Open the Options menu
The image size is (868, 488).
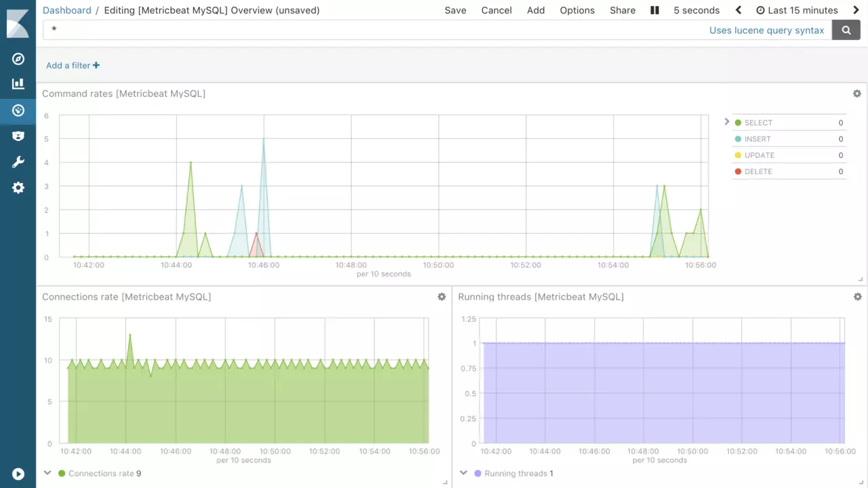pos(577,10)
